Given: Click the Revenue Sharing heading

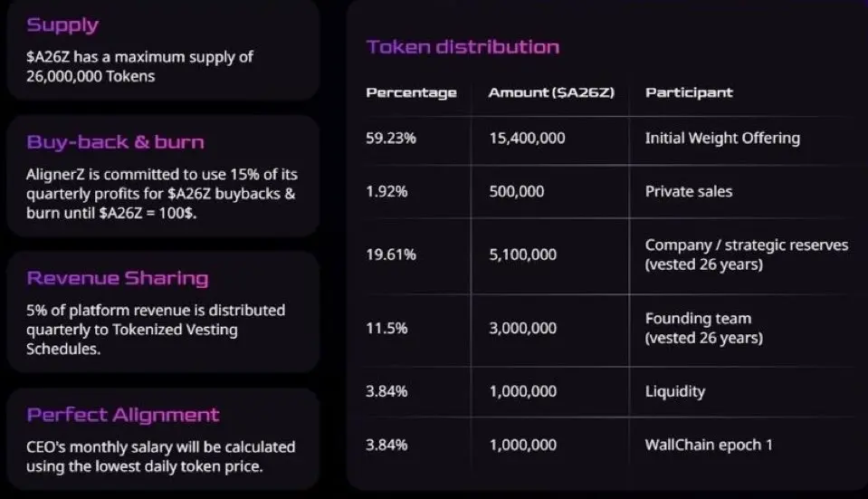Looking at the screenshot, I should [118, 278].
